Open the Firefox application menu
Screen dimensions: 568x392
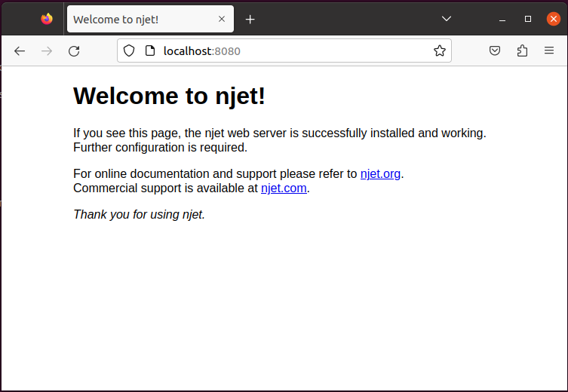click(549, 51)
